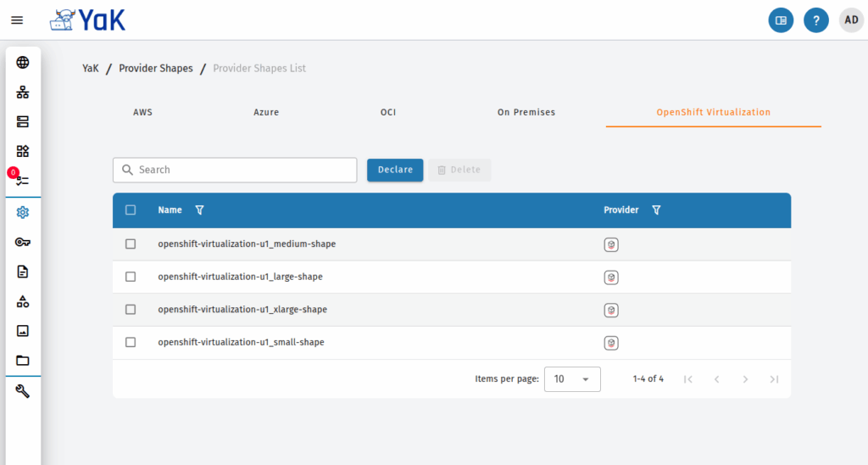Select the OpenShift Virtualization tab
The image size is (868, 465).
coord(714,113)
